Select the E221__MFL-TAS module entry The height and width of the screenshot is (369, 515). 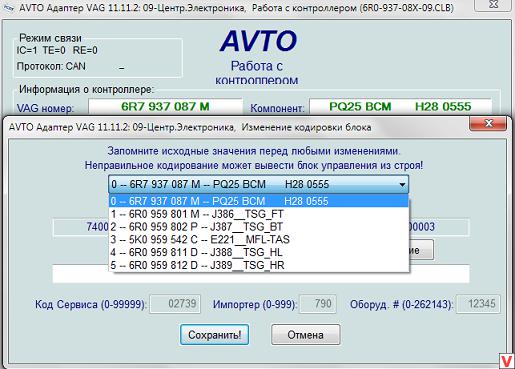259,239
